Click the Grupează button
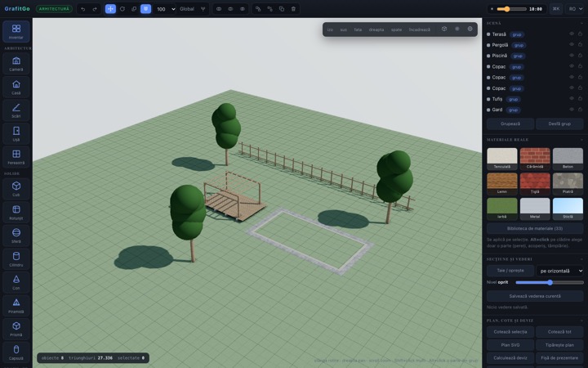Viewport: 588px width, 368px height. click(x=510, y=123)
